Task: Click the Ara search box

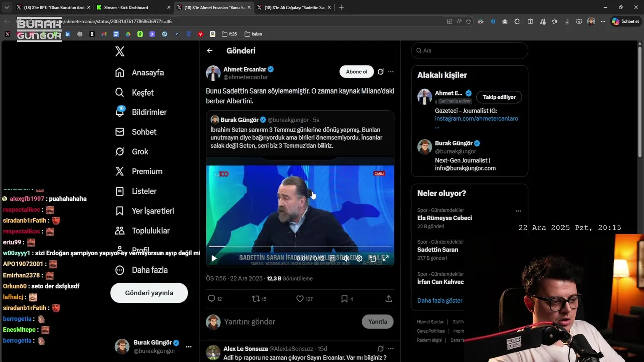Action: coord(469,51)
